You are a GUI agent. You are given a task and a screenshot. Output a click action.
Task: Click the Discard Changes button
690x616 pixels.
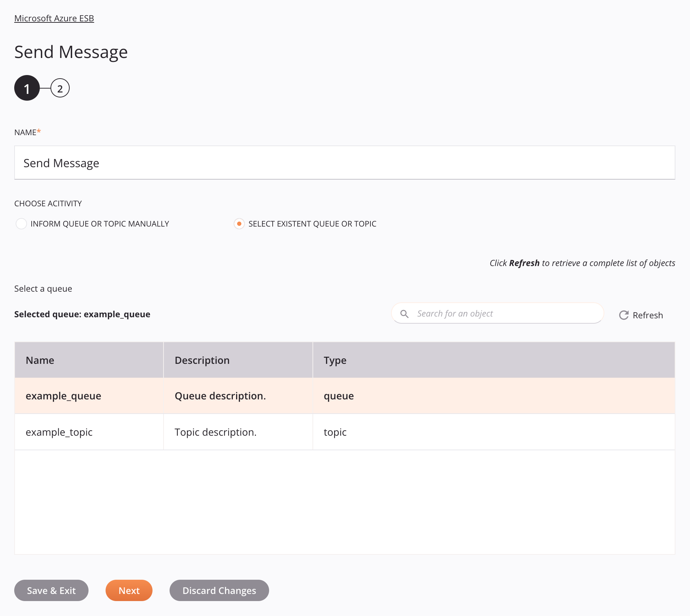coord(219,590)
